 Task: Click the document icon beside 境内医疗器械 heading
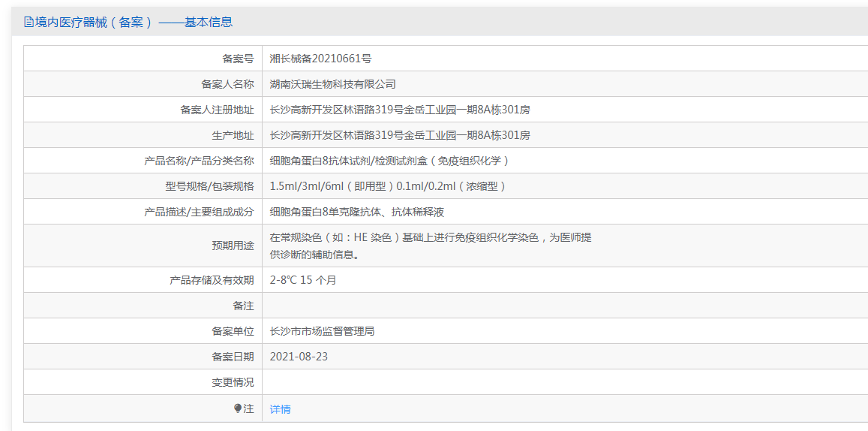29,23
